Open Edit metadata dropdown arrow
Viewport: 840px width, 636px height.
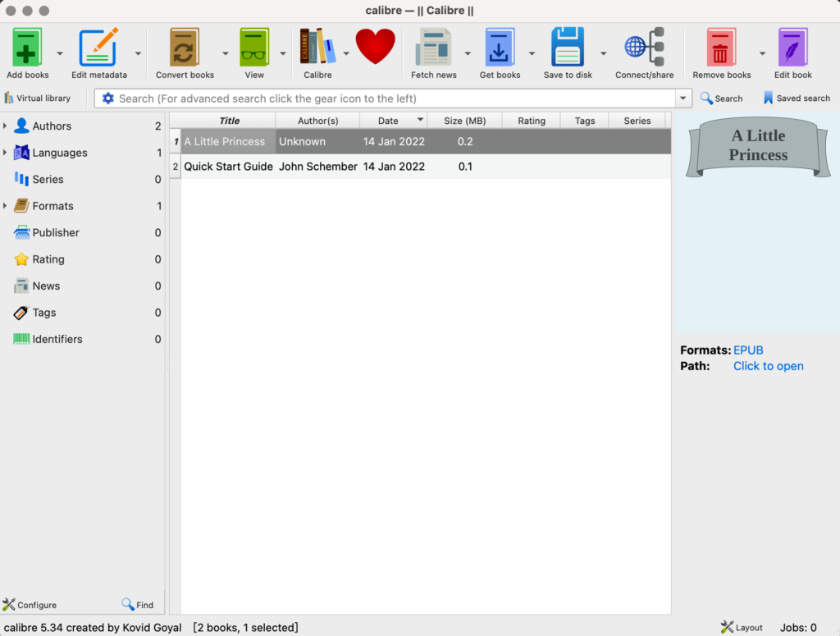[138, 53]
